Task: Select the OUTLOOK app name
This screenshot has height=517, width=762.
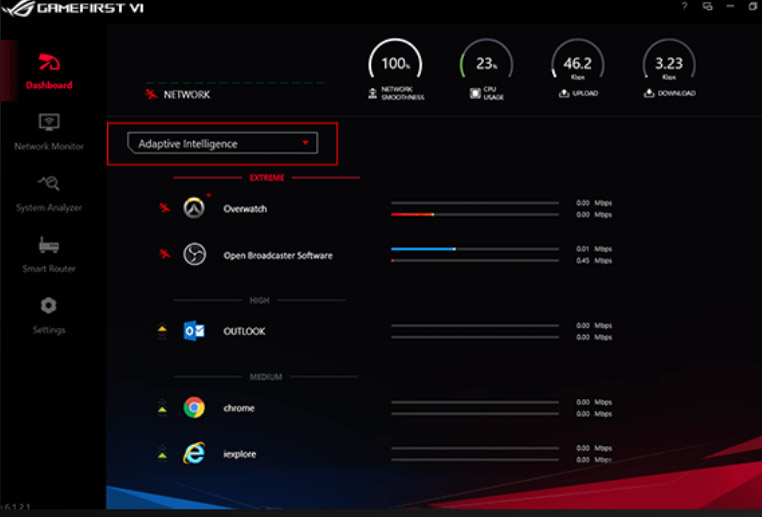Action: (244, 331)
